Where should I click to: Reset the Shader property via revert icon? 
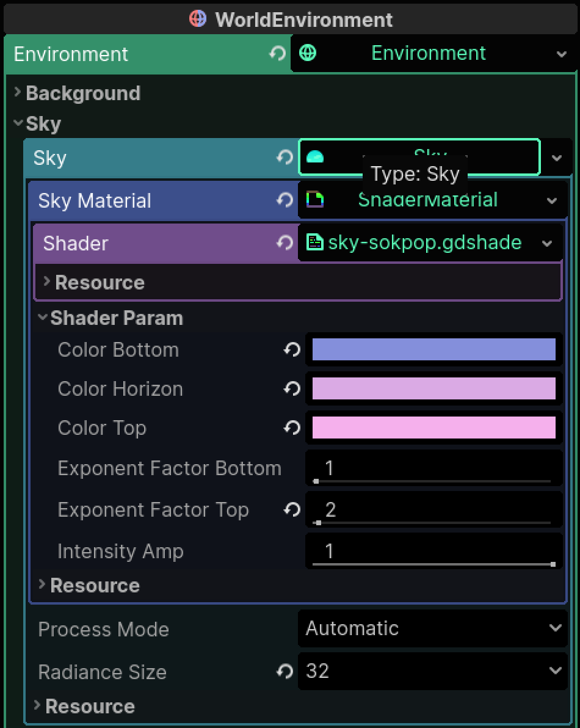pyautogui.click(x=285, y=242)
